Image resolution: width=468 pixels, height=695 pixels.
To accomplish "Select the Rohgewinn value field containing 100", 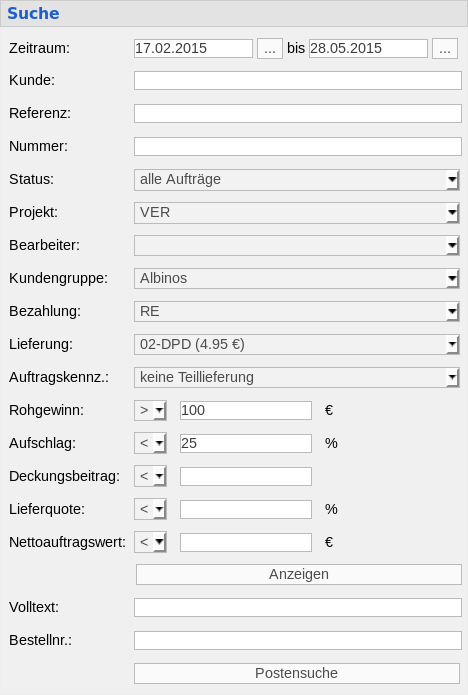I will pos(246,410).
